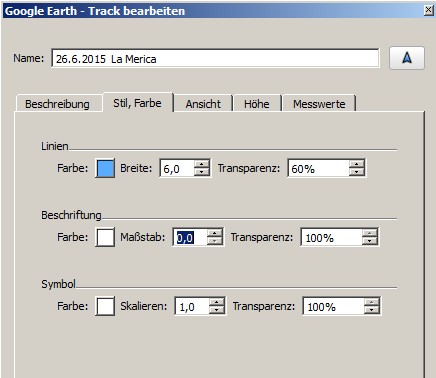Screen dimensions: 436x378
Task: Switch to the Messwerte tab
Action: 319,104
